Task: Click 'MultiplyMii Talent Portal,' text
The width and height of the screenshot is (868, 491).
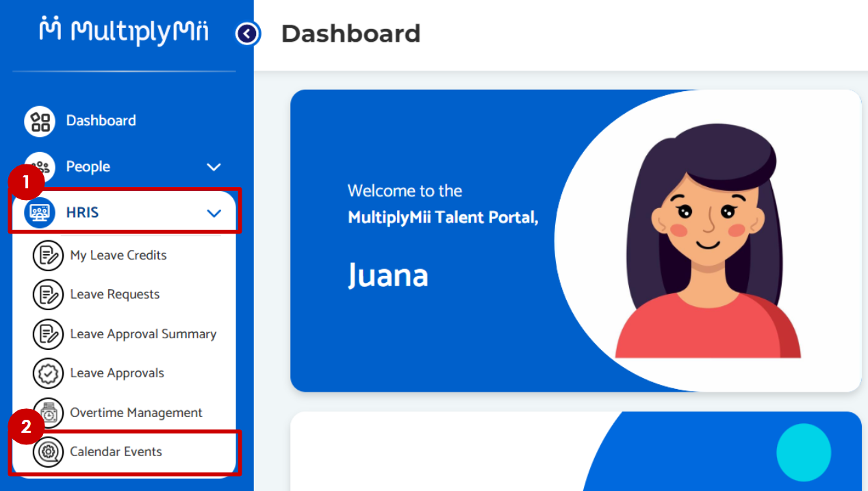Action: [x=443, y=218]
